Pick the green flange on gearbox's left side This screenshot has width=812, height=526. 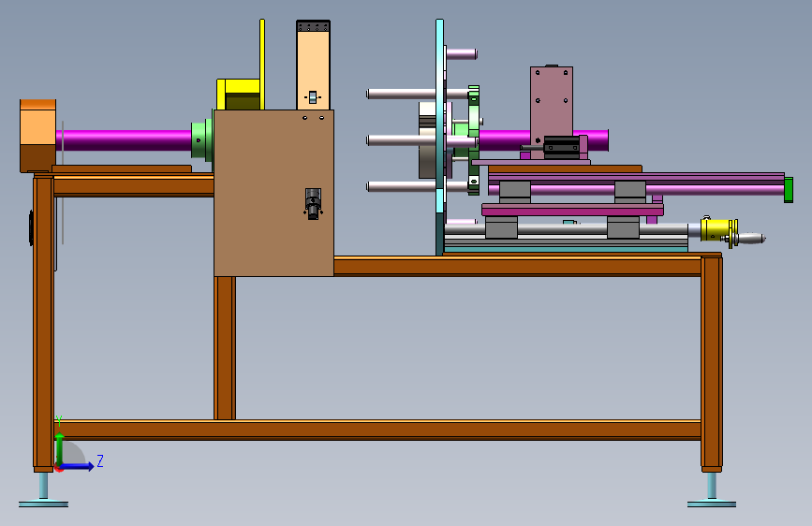point(202,139)
